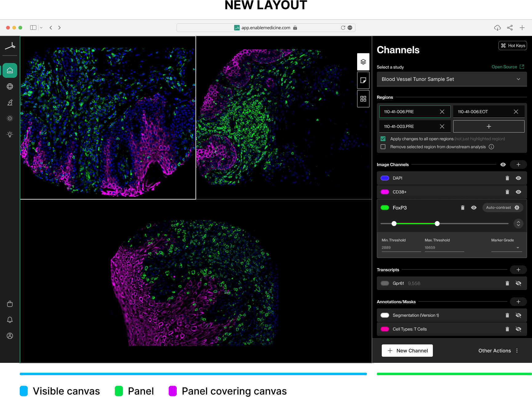Click the New Channel button
Image resolution: width=532 pixels, height=397 pixels.
tap(407, 351)
